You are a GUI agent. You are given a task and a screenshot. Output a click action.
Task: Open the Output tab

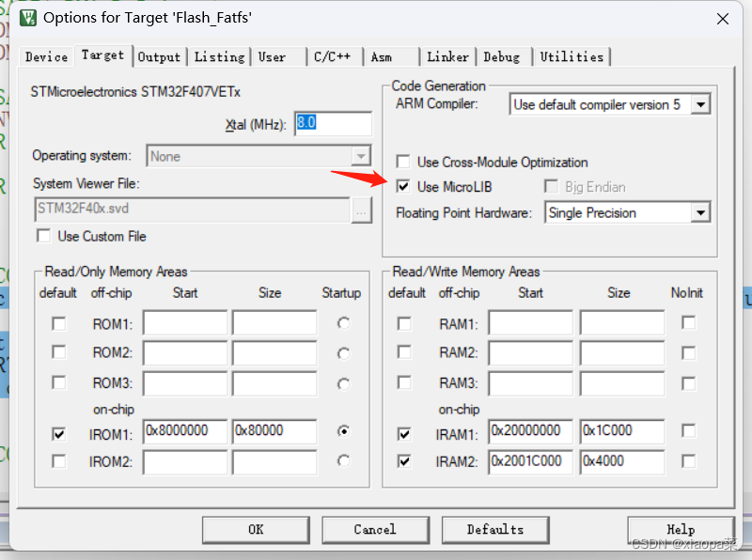coord(159,57)
